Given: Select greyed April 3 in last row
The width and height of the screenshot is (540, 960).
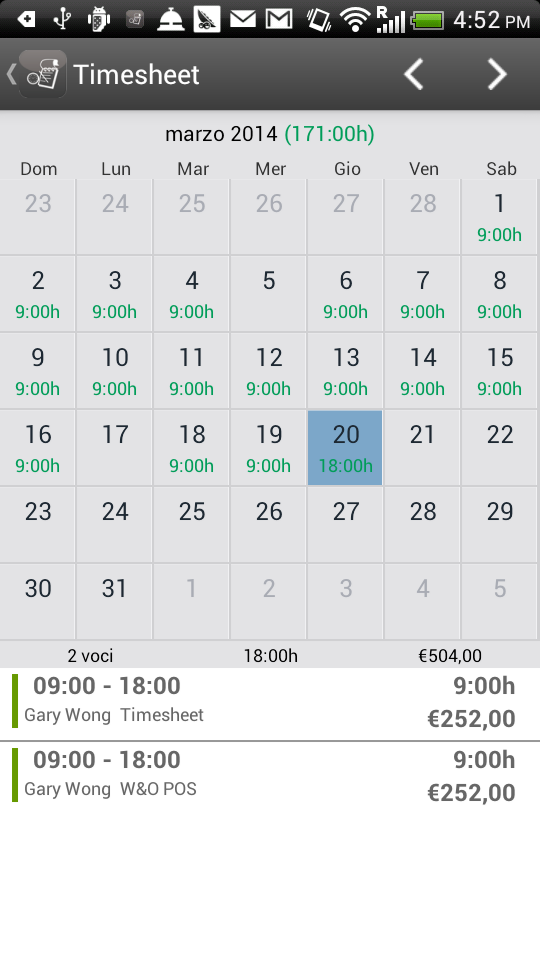Looking at the screenshot, I should pos(345,602).
